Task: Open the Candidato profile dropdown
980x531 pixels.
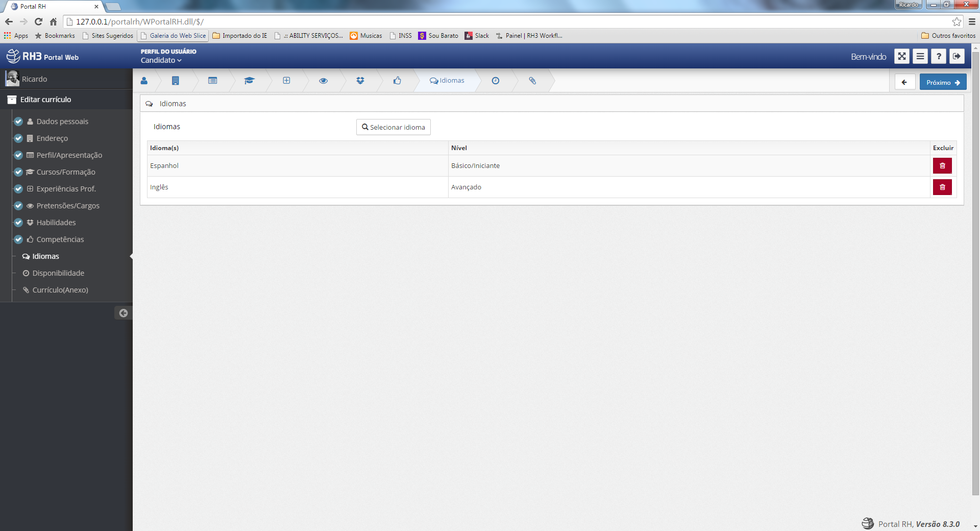Action: (x=161, y=60)
